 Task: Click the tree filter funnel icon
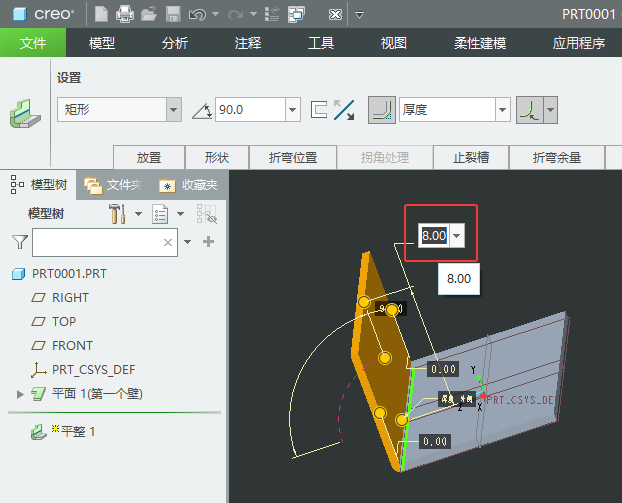20,242
